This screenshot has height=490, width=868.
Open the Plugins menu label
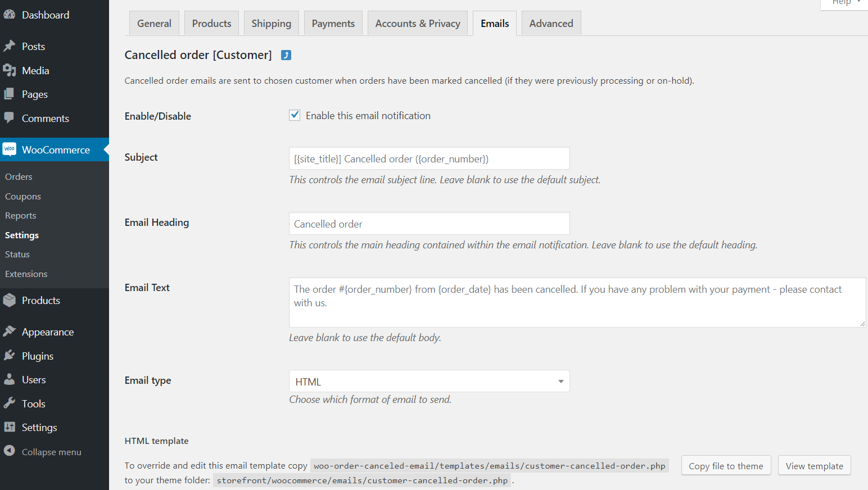[38, 356]
